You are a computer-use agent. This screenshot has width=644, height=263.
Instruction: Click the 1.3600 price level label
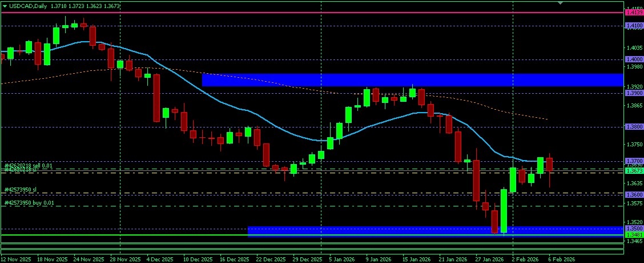634,194
